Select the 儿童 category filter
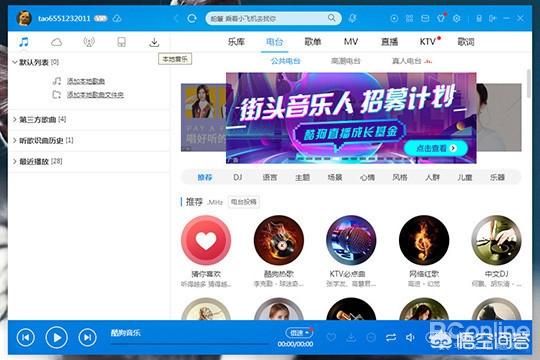The image size is (540, 360). click(x=465, y=177)
